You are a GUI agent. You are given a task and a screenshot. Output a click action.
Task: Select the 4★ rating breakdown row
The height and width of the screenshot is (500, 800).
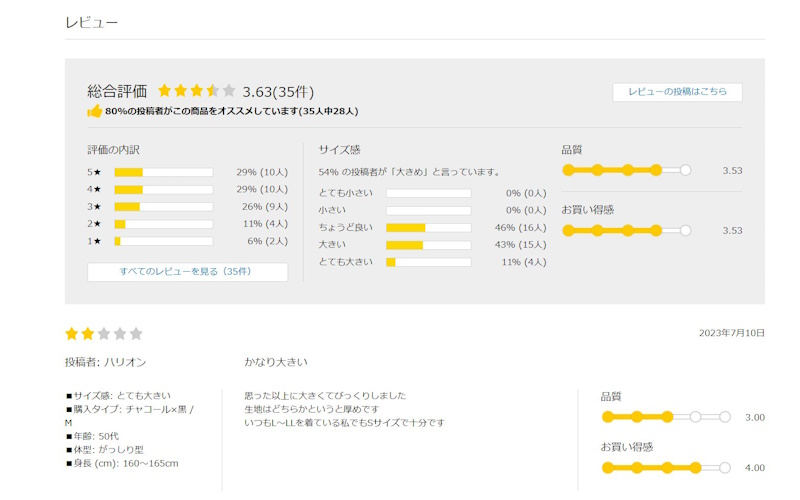pos(163,189)
